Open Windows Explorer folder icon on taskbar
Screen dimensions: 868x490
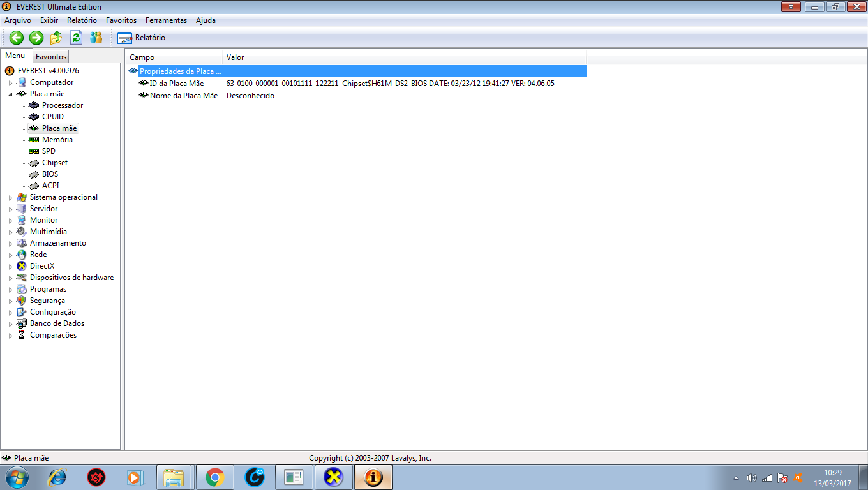point(174,477)
